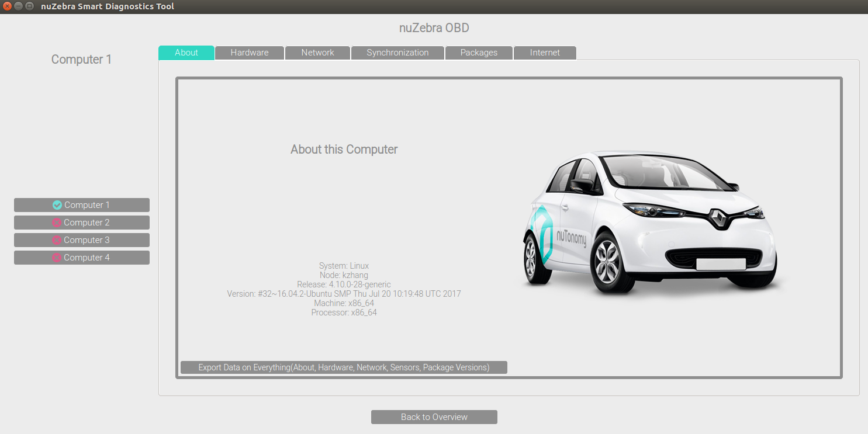
Task: Select the Packages tab
Action: pyautogui.click(x=479, y=53)
